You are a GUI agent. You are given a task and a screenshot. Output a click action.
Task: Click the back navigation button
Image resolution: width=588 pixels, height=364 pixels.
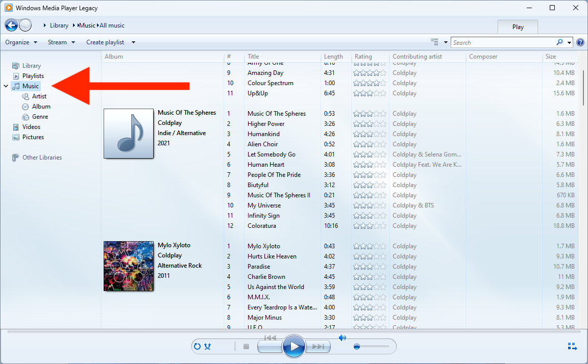coord(11,25)
